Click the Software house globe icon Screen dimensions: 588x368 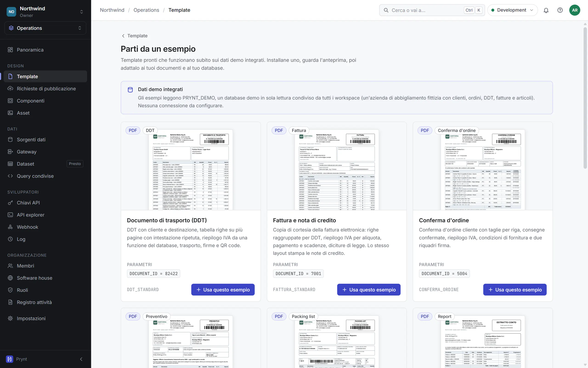tap(10, 278)
